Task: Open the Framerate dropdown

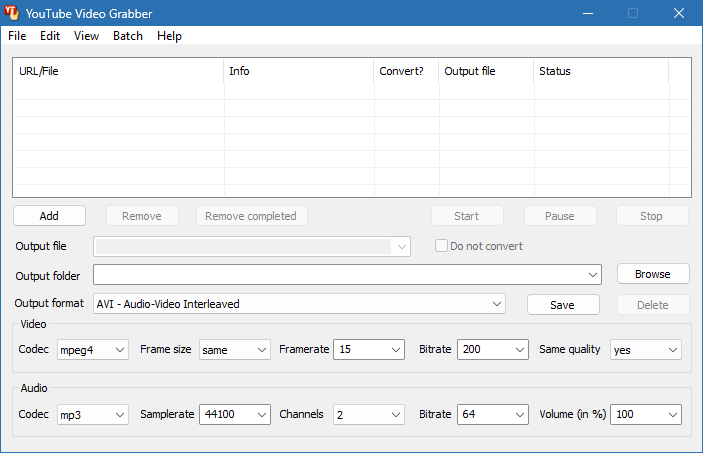Action: click(x=369, y=349)
